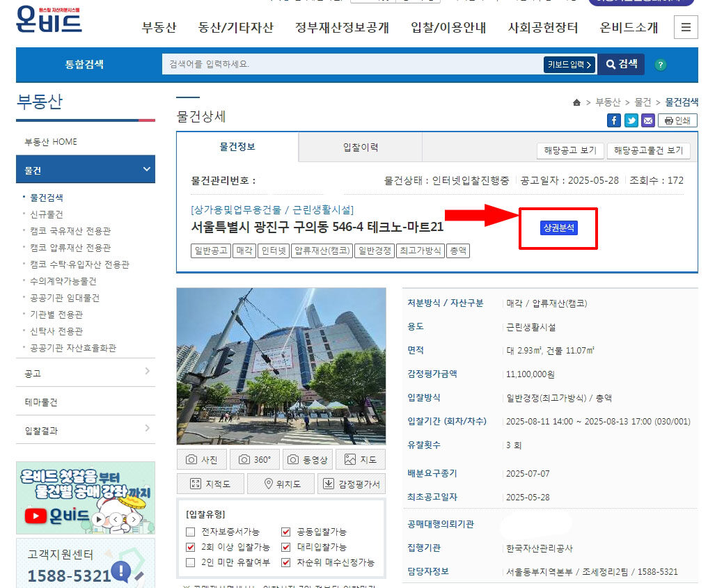Open the 정부재산정보공개 top menu

point(342,28)
